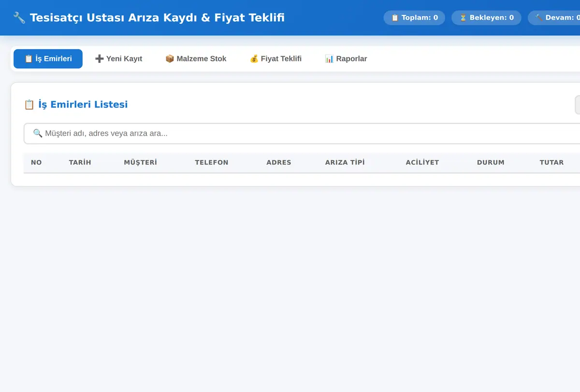Click the TARİH column header
Viewport: 580px width, 392px height.
(80, 162)
